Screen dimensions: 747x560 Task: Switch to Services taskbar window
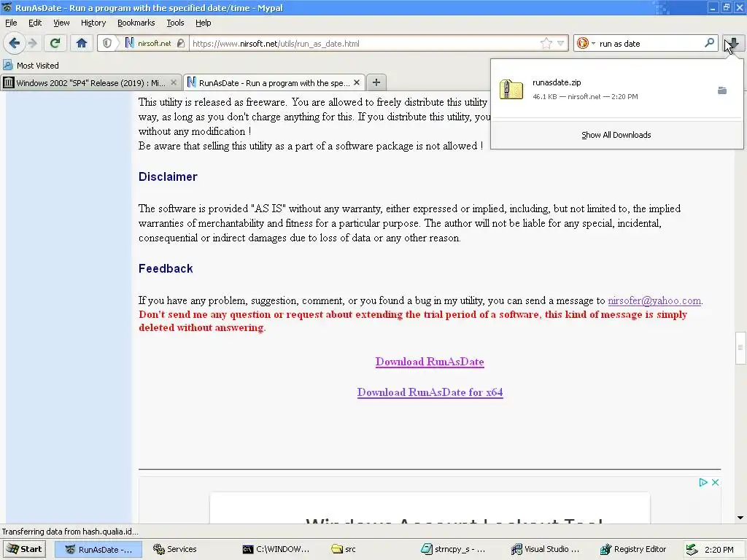pyautogui.click(x=175, y=549)
